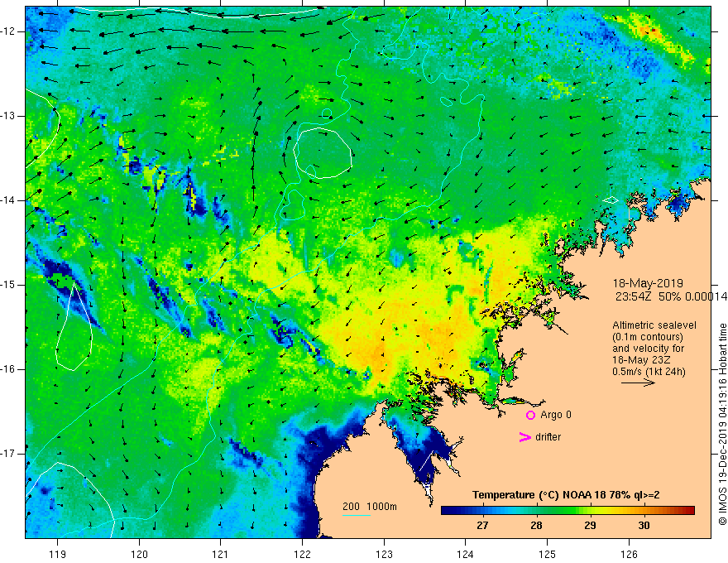Click the 'Altimetric sealevel' label
Image resolution: width=728 pixels, height=563 pixels.
pos(654,325)
